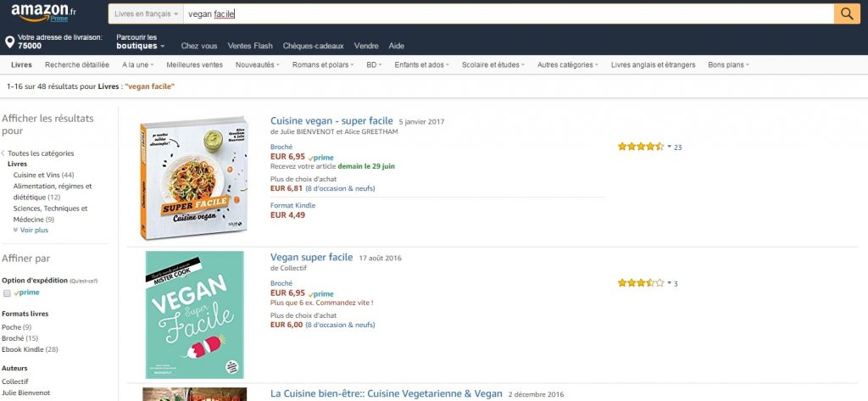Screen dimensions: 868x401
Task: Open the 'A la une' dropdown menu
Action: coord(138,64)
